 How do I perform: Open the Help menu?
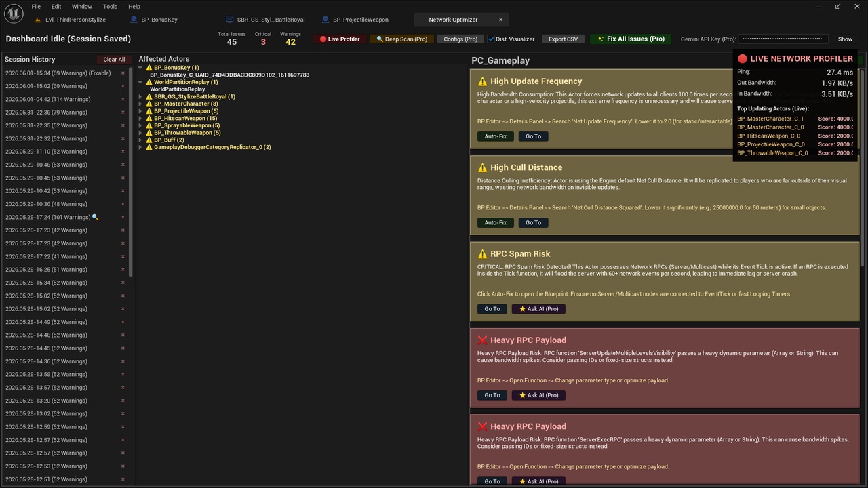pyautogui.click(x=134, y=6)
